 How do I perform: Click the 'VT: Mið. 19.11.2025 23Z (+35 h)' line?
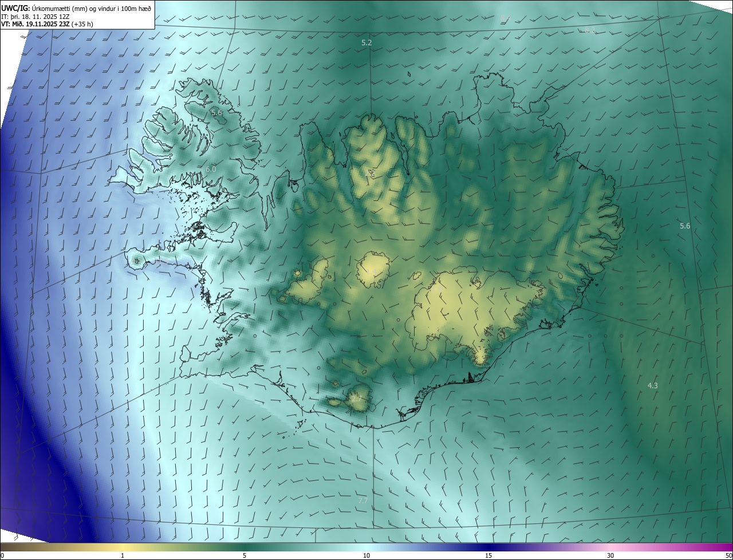(47, 24)
